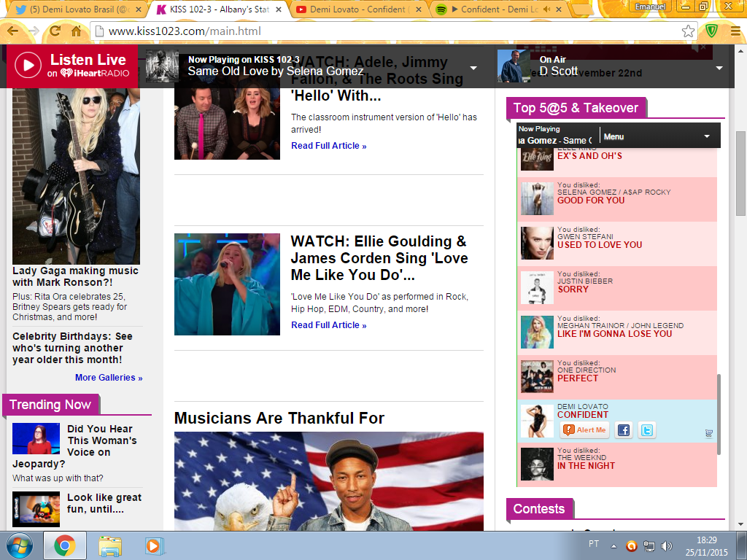Viewport: 747px width, 560px height.
Task: Select Perfect by One Direction
Action: pyautogui.click(x=617, y=377)
